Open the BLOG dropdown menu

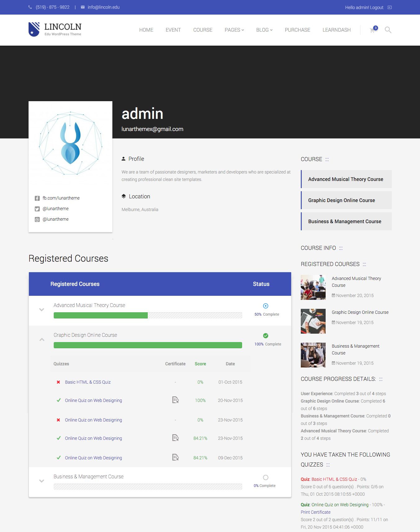(264, 30)
